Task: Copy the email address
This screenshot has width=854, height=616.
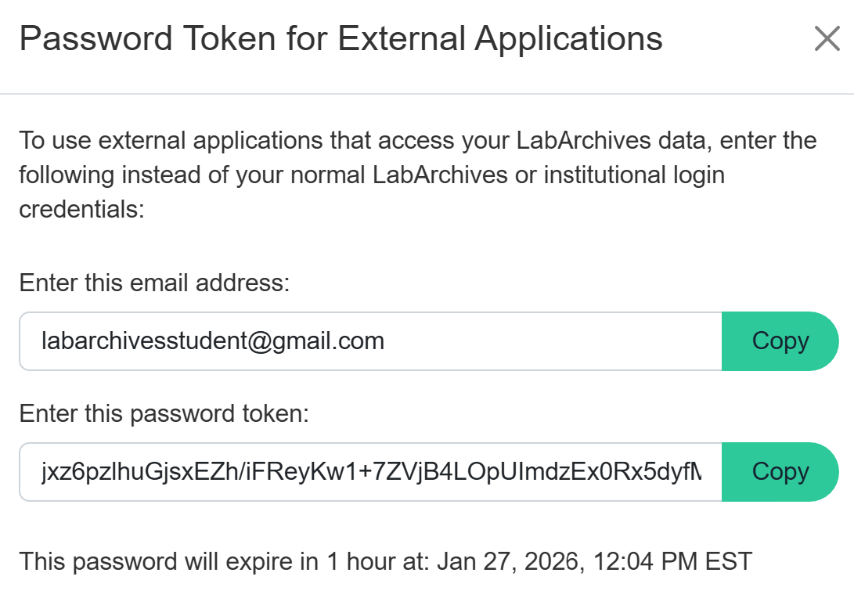Action: tap(780, 341)
